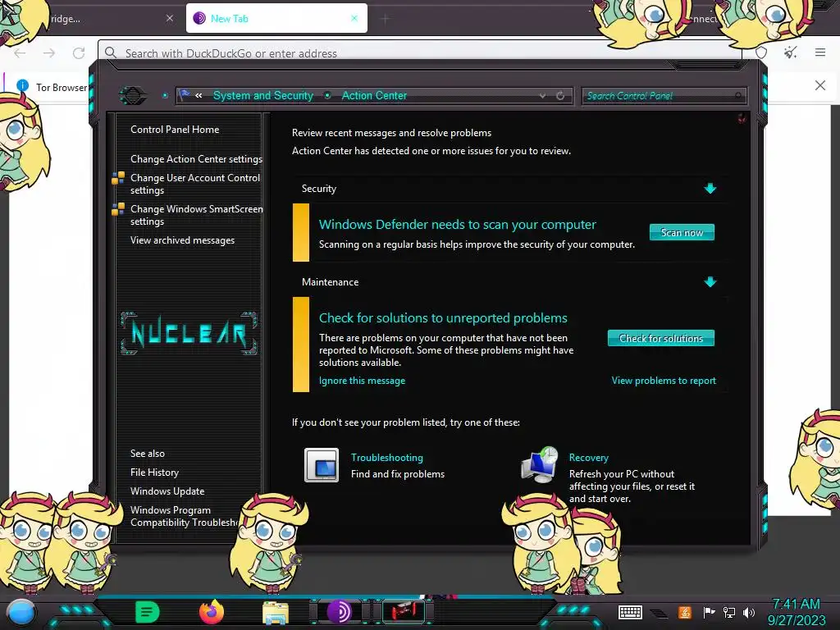The height and width of the screenshot is (630, 840).
Task: Click the Control Panel help icon
Action: tap(742, 118)
